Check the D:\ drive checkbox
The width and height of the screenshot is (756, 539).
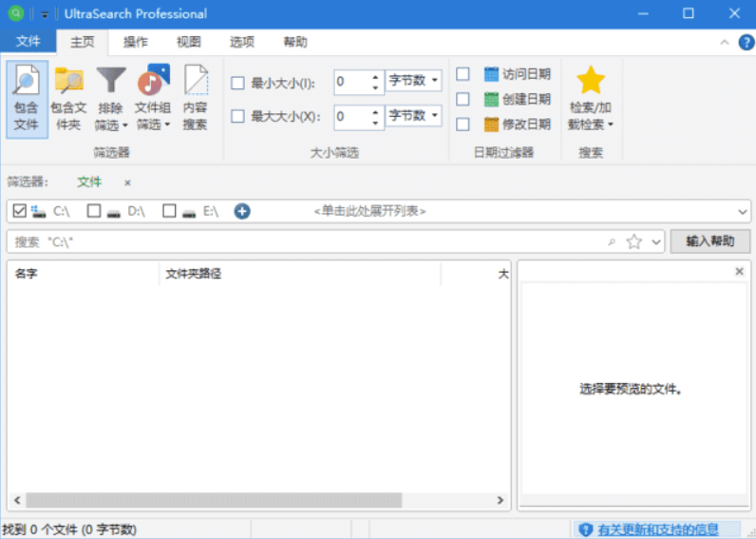pos(94,211)
